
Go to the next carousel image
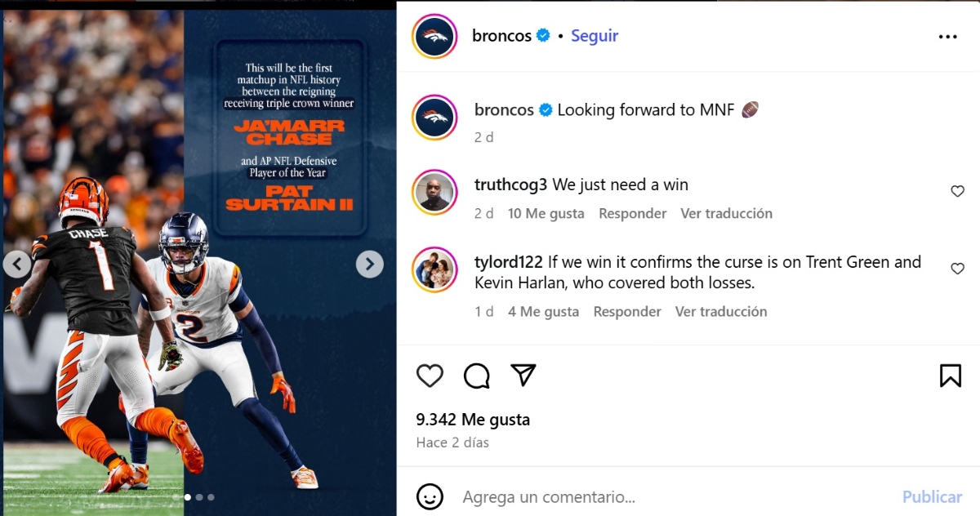370,264
